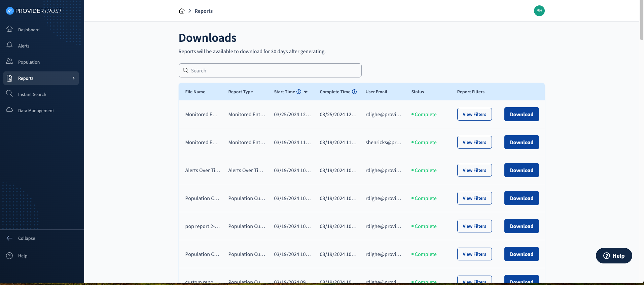The image size is (644, 285).
Task: Open Data Management in the sidebar
Action: coord(41,110)
